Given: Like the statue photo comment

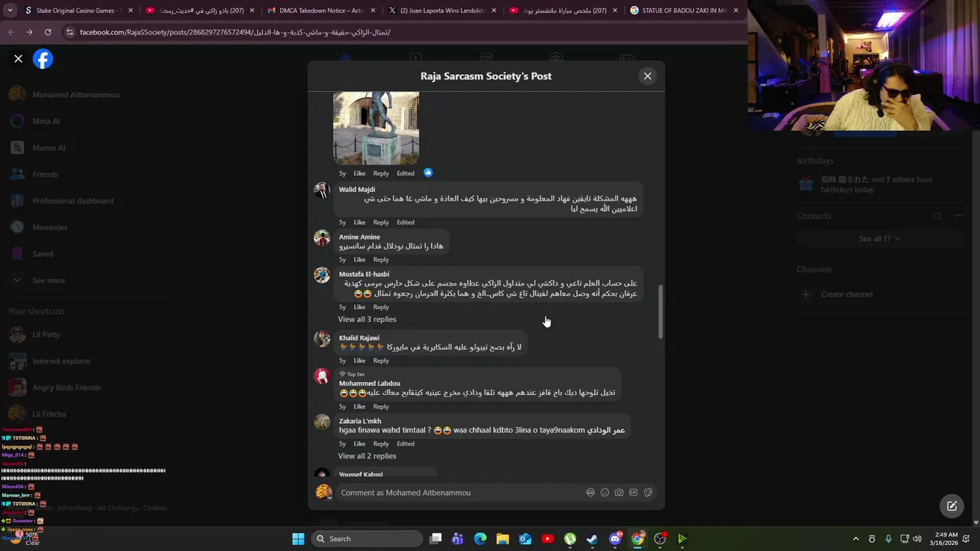Looking at the screenshot, I should (359, 173).
